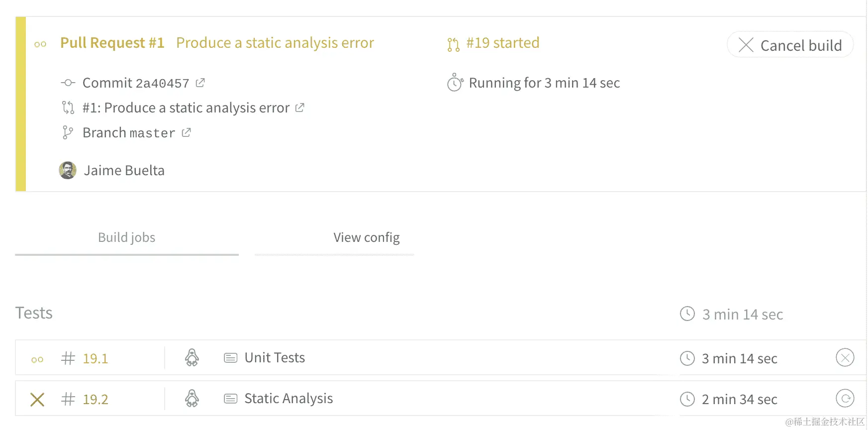Click Jaime Buelta's avatar thumbnail
Image resolution: width=868 pixels, height=430 pixels.
pos(68,170)
